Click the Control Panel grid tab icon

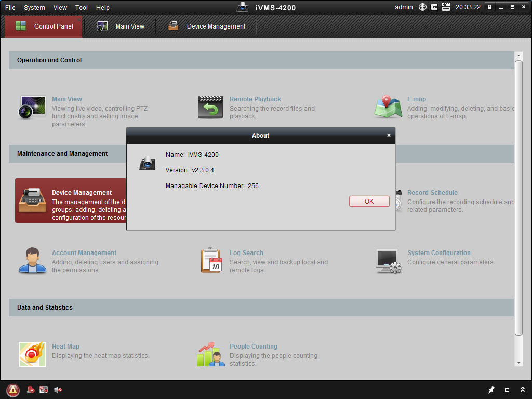point(21,26)
